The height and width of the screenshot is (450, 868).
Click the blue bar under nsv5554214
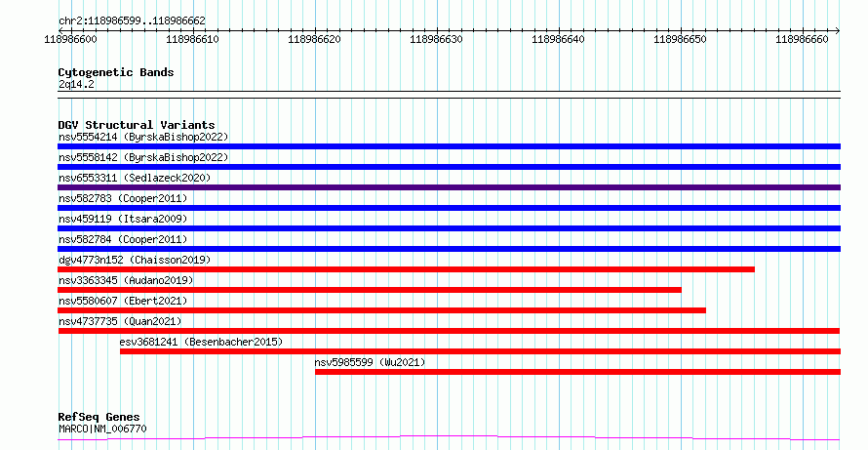[x=449, y=146]
